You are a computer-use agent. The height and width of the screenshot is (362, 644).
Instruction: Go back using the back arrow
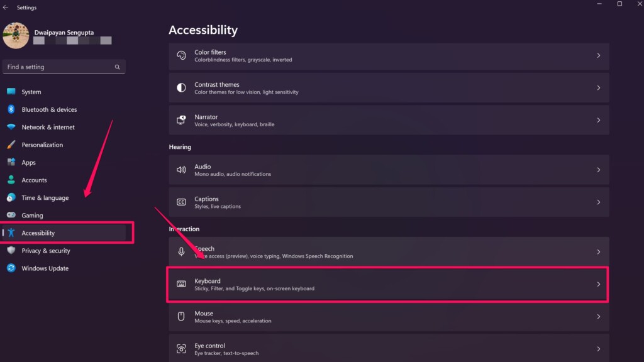tap(6, 8)
